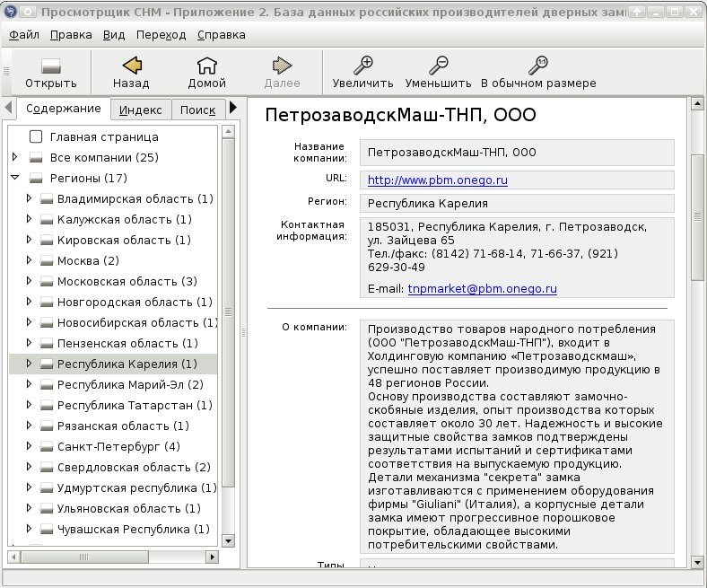The height and width of the screenshot is (588, 707).
Task: Click the book icon beside Москва (2)
Action: pos(47,261)
